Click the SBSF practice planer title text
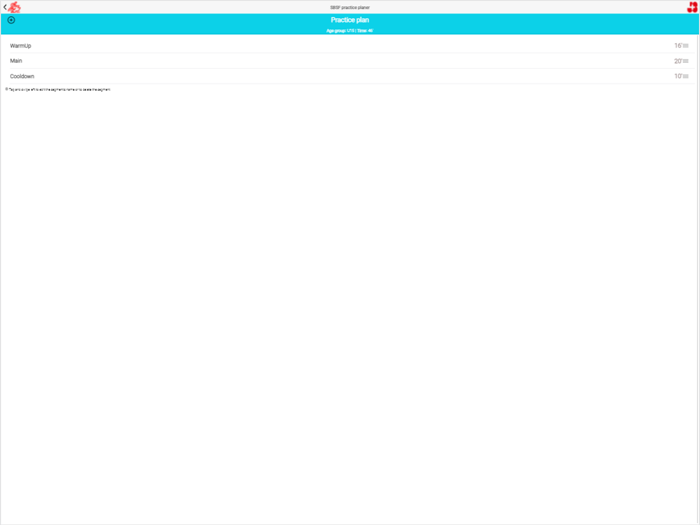700x525 pixels. point(350,8)
